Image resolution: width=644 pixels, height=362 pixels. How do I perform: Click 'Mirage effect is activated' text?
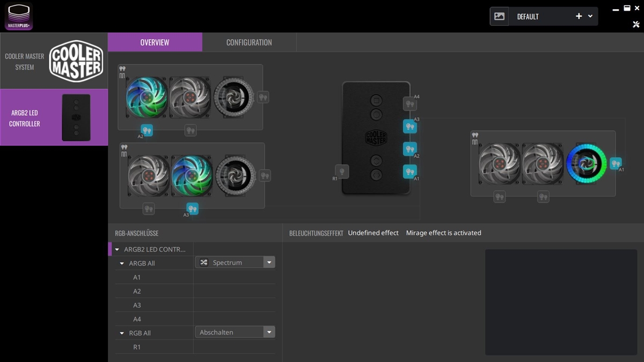click(x=443, y=233)
